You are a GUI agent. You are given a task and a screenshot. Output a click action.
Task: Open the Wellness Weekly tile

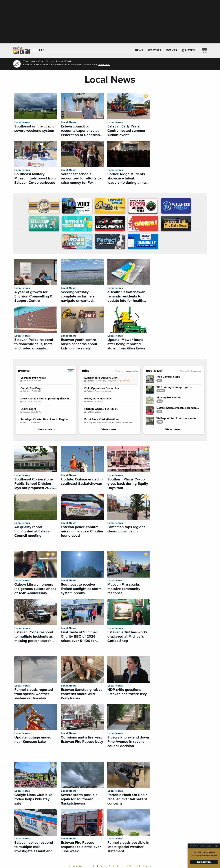[176, 206]
